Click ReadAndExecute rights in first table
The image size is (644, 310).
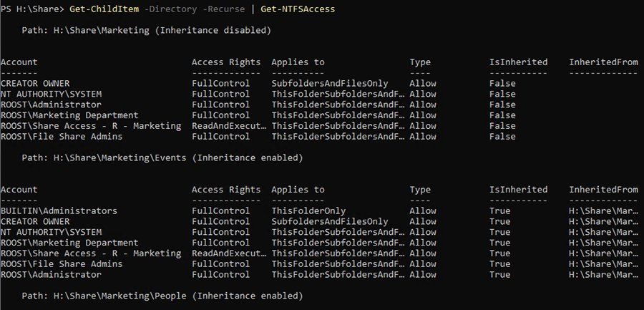(x=229, y=126)
